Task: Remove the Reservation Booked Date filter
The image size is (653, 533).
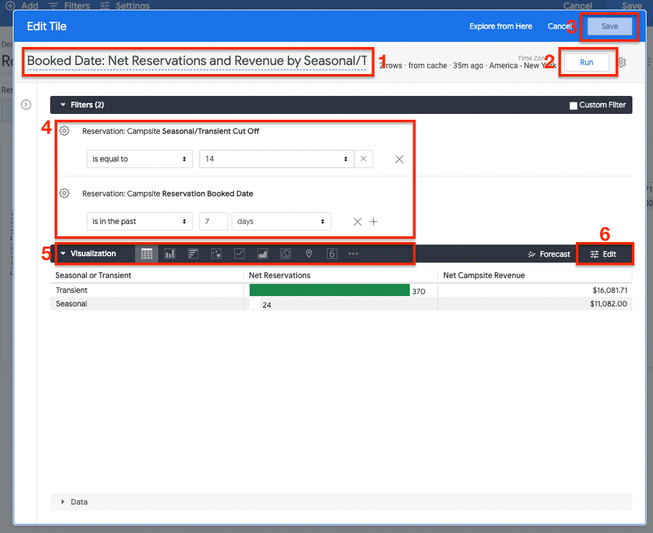Action: tap(357, 222)
